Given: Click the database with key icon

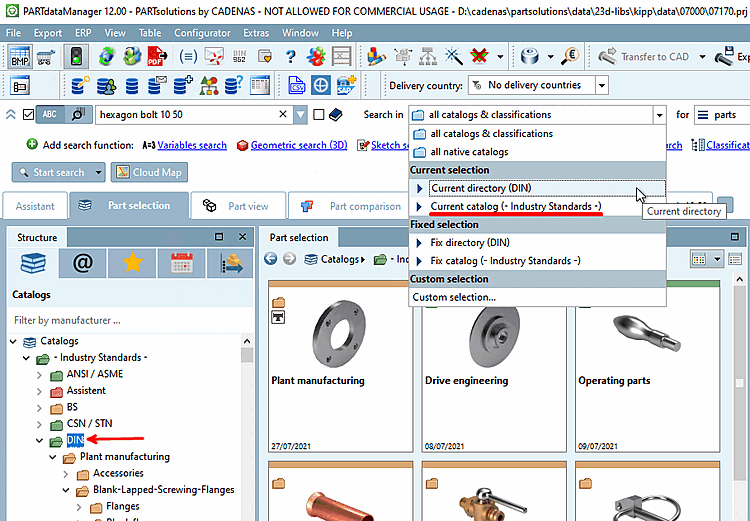Looking at the screenshot, I should click(x=80, y=85).
